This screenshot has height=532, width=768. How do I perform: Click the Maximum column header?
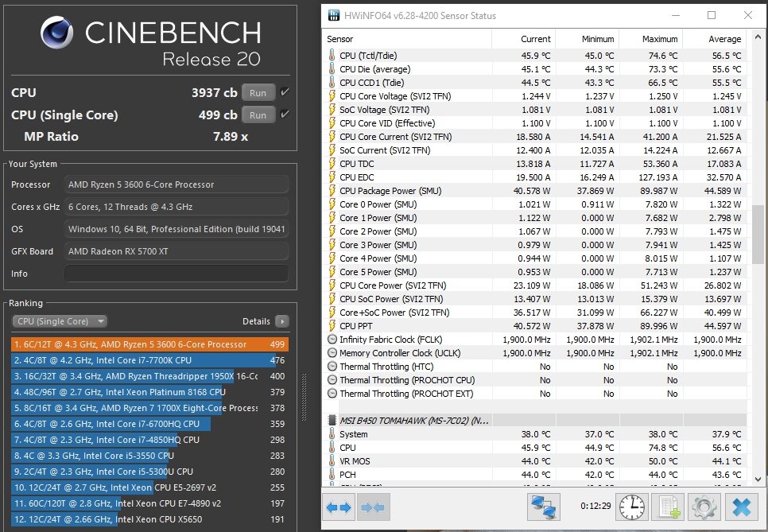coord(651,39)
